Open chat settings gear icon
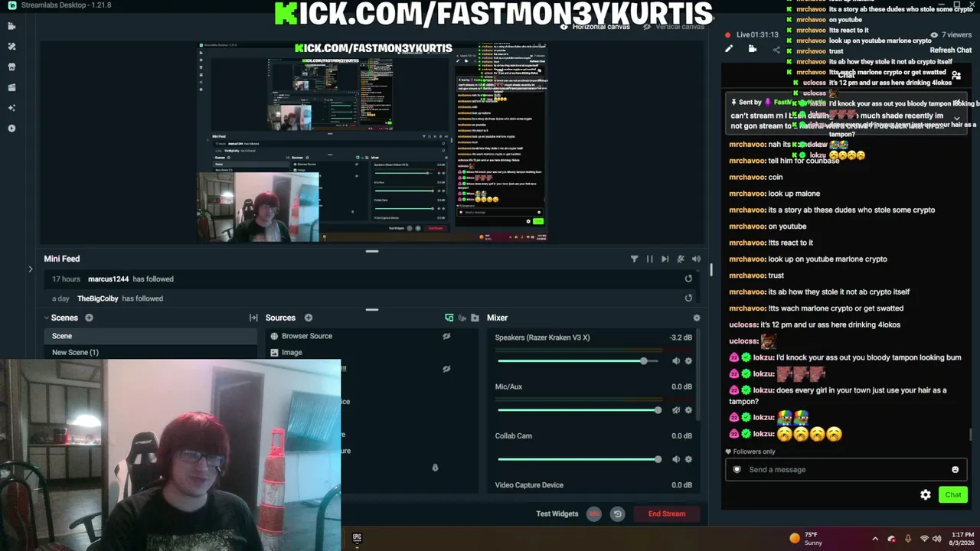Viewport: 980px width, 551px height. 926,494
